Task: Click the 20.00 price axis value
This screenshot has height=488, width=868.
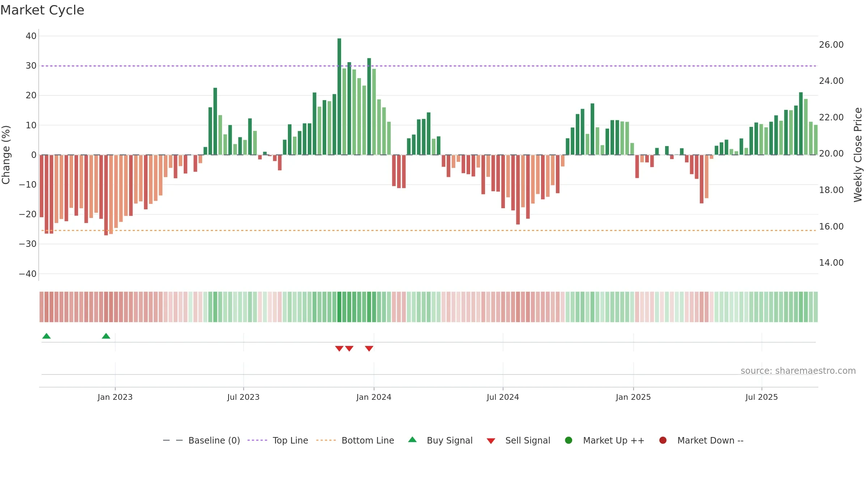Action: point(831,154)
